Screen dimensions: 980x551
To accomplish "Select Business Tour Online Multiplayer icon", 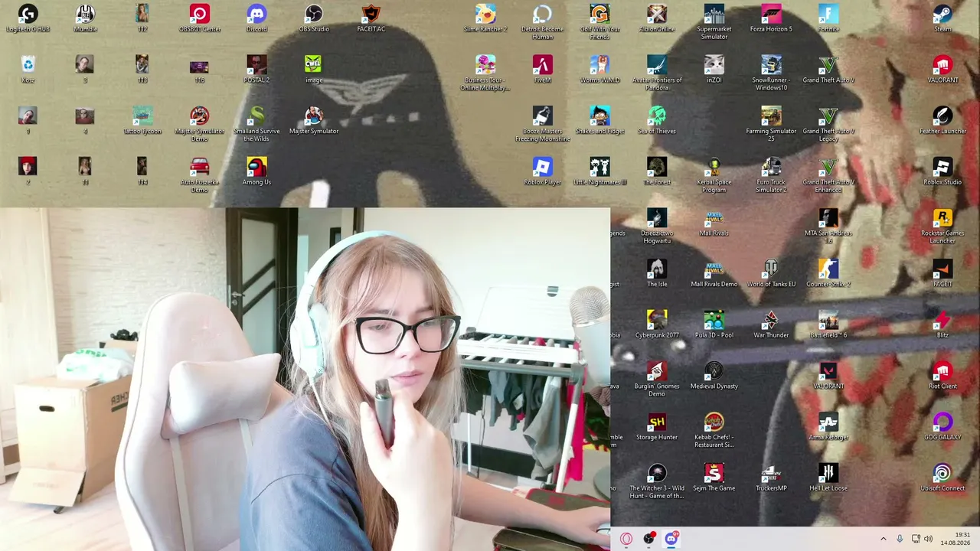I will [x=485, y=73].
